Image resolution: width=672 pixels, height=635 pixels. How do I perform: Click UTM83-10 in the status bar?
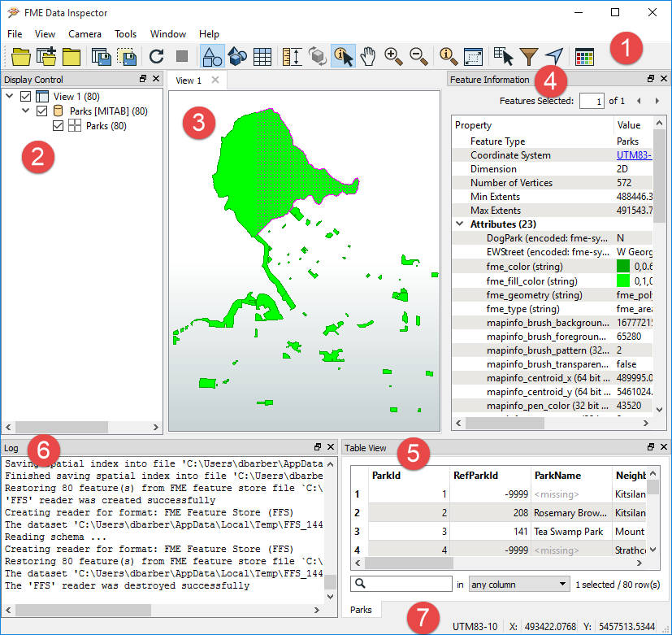(x=475, y=626)
